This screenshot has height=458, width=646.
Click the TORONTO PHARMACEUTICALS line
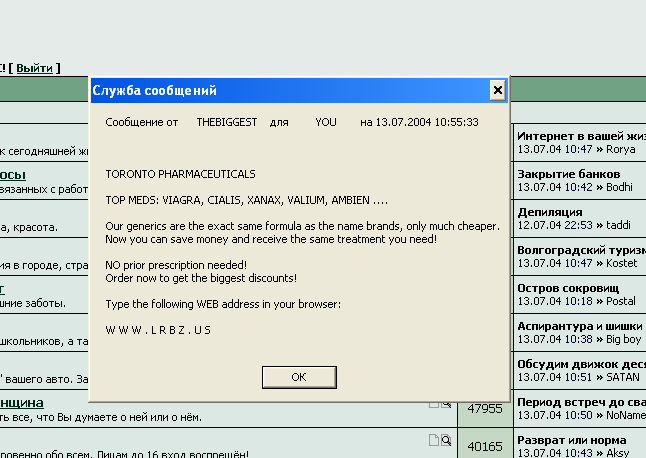point(180,174)
